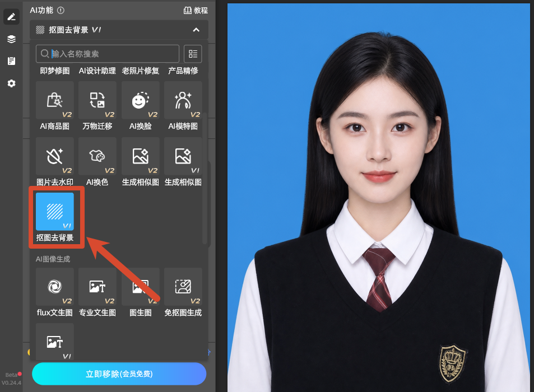Open the 教程 tutorial link
The height and width of the screenshot is (392, 534).
click(x=196, y=11)
